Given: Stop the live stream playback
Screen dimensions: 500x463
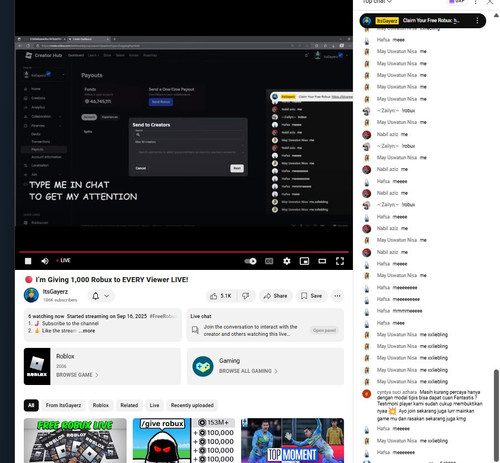Looking at the screenshot, I should click(x=28, y=261).
